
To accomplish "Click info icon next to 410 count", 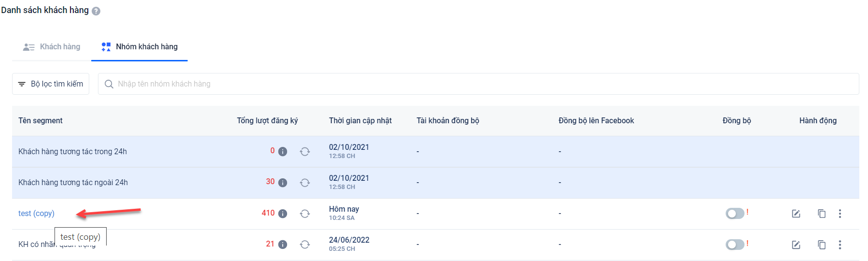I will (x=283, y=214).
